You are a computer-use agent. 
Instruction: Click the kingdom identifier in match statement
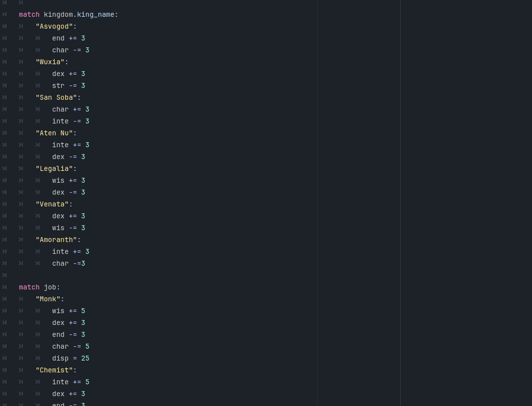click(x=58, y=15)
